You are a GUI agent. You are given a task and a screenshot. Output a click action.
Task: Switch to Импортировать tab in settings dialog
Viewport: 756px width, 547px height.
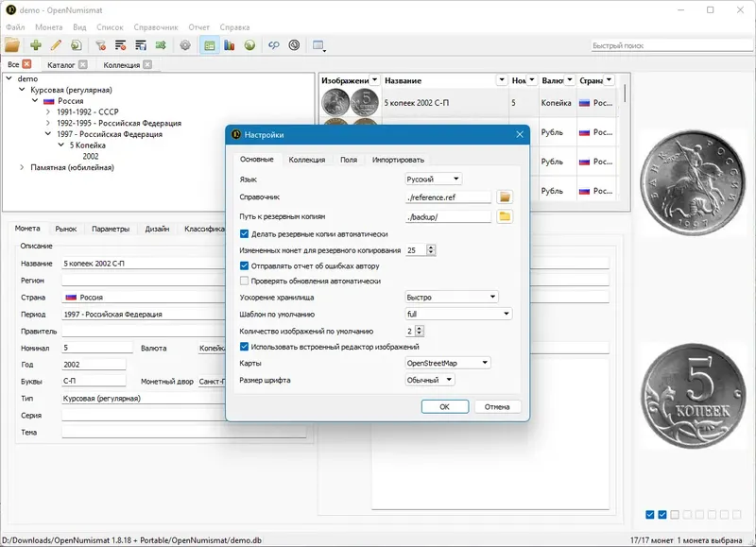coord(398,160)
